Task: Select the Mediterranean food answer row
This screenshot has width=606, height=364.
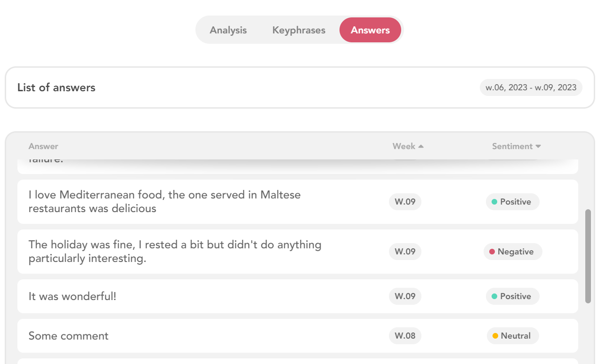Action: 298,202
